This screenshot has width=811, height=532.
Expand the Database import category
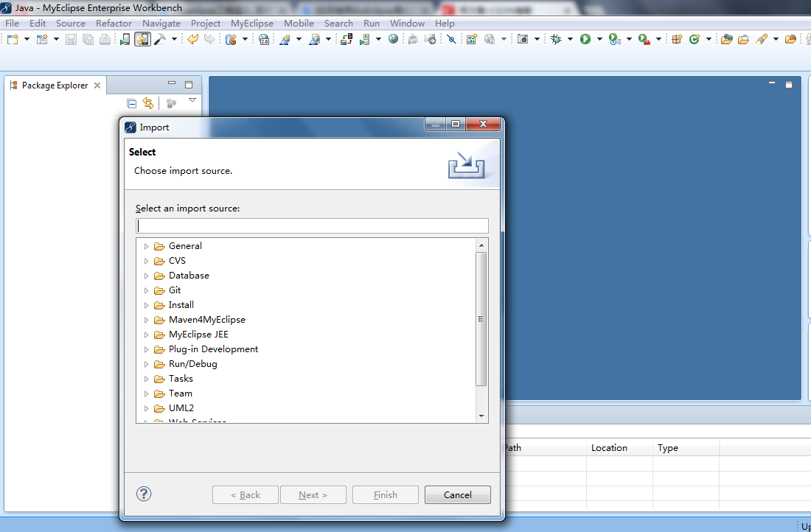(146, 276)
